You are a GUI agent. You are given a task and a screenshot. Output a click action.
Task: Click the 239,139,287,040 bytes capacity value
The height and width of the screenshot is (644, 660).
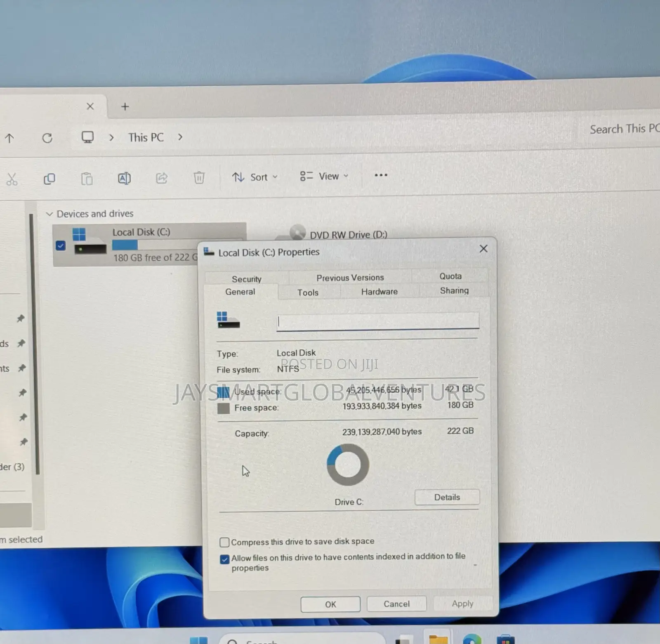click(x=382, y=432)
